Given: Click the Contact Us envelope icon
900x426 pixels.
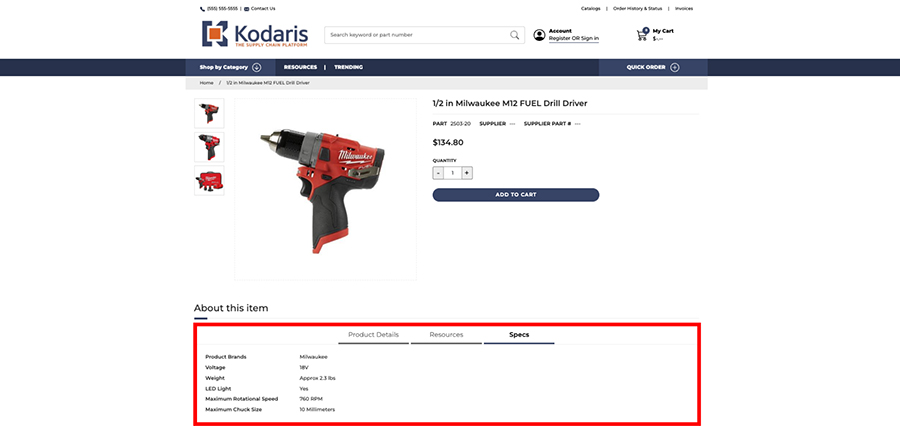Looking at the screenshot, I should pyautogui.click(x=247, y=9).
